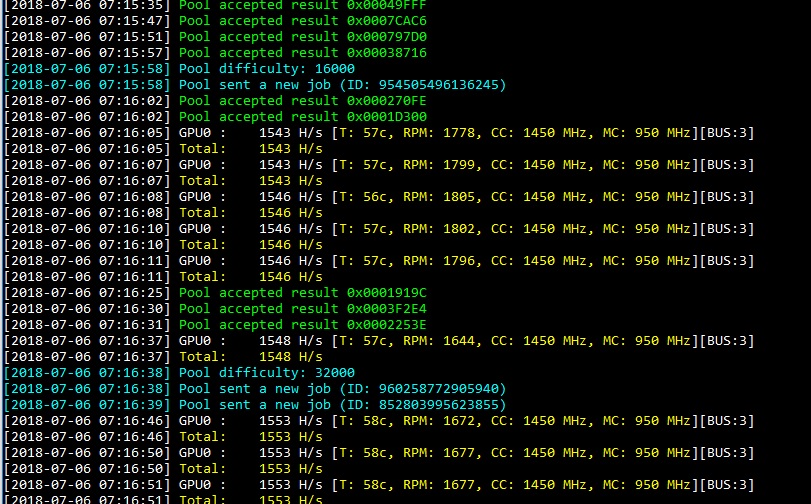811x504 pixels.
Task: Click the GPU0 line timestamped 07:16:51
Action: click(x=379, y=485)
